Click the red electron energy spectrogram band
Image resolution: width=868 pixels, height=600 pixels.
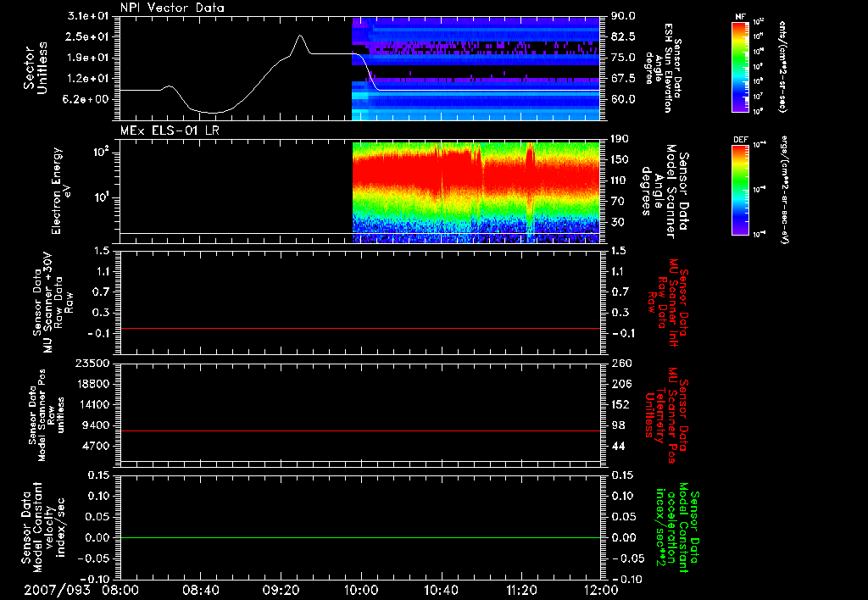(x=476, y=175)
